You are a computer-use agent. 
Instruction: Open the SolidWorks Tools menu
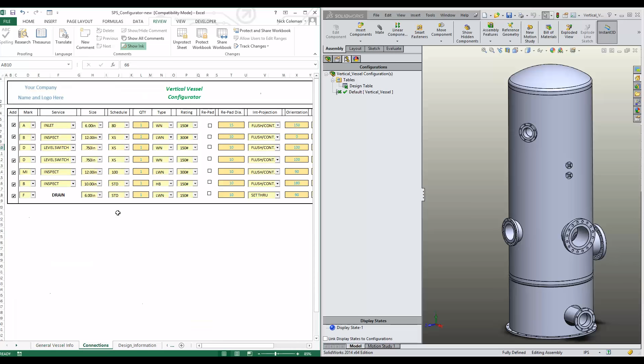tap(430, 15)
